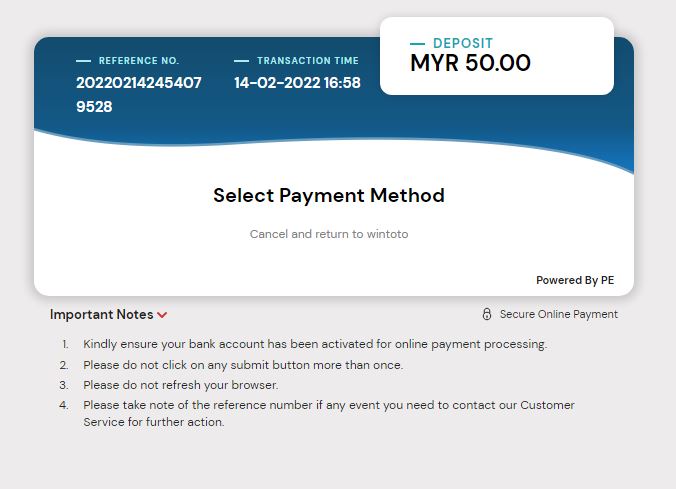The height and width of the screenshot is (489, 676).
Task: Click the Secure Online Payment text
Action: (558, 314)
